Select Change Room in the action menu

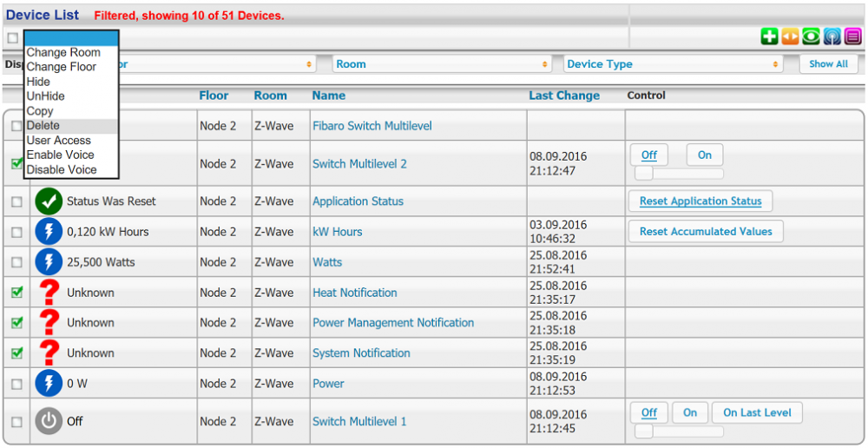coord(62,52)
